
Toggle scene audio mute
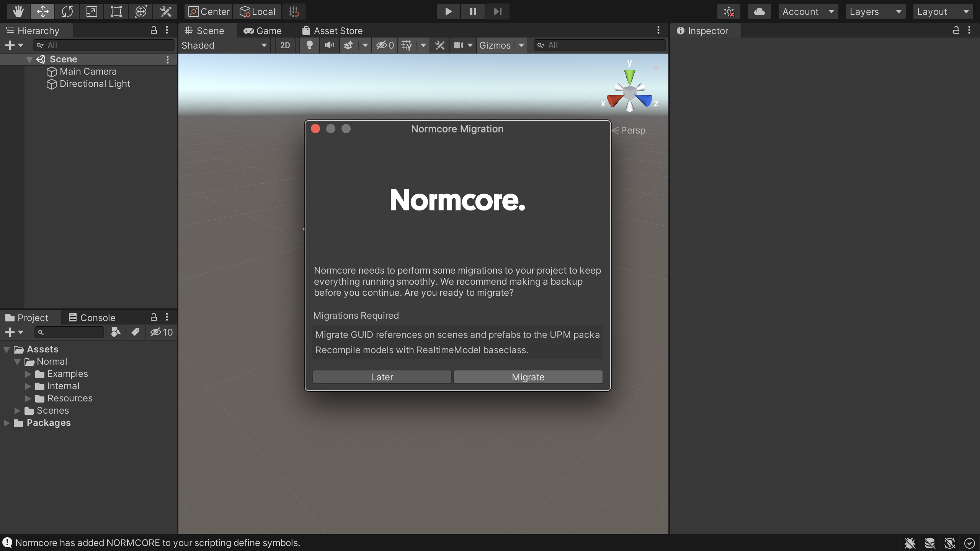[x=329, y=45]
